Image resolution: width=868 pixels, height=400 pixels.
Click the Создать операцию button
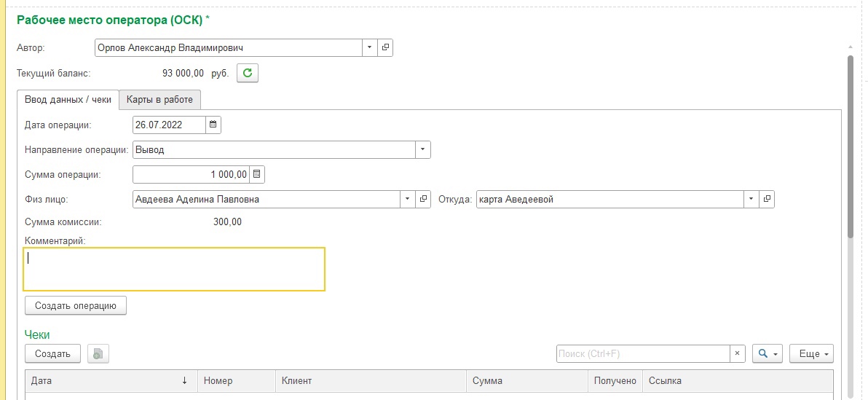75,305
